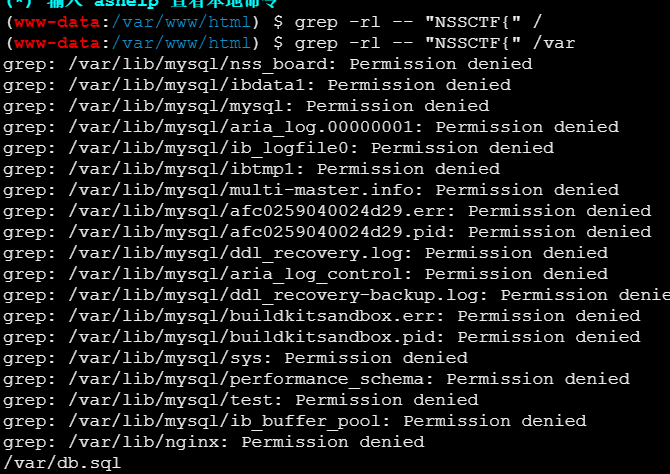The width and height of the screenshot is (670, 474).
Task: Select the ib_buffer_pool error line
Action: pyautogui.click(x=295, y=421)
